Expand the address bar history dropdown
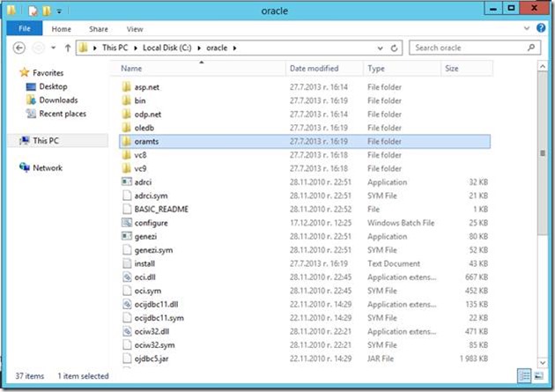 pos(381,48)
